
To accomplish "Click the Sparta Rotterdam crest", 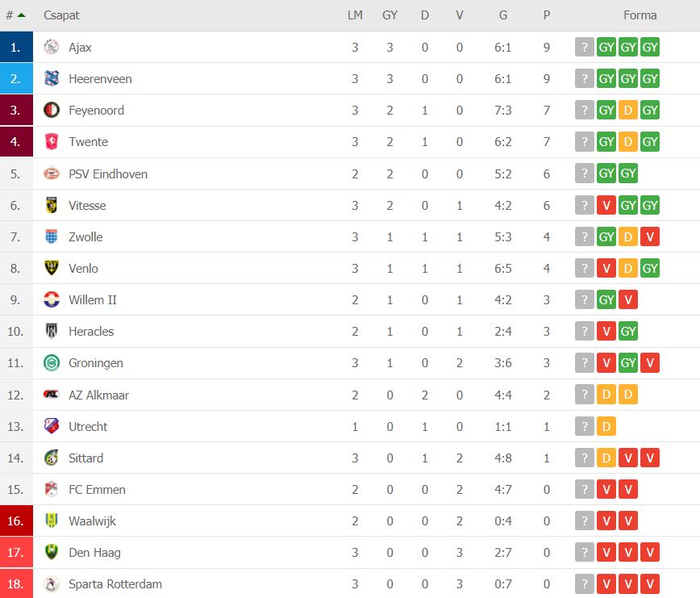I will (52, 583).
